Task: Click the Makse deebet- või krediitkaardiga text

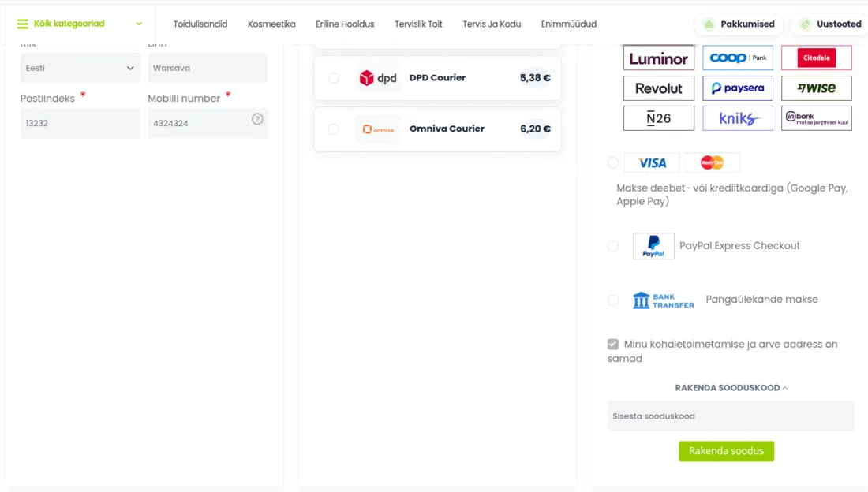Action: [x=732, y=195]
